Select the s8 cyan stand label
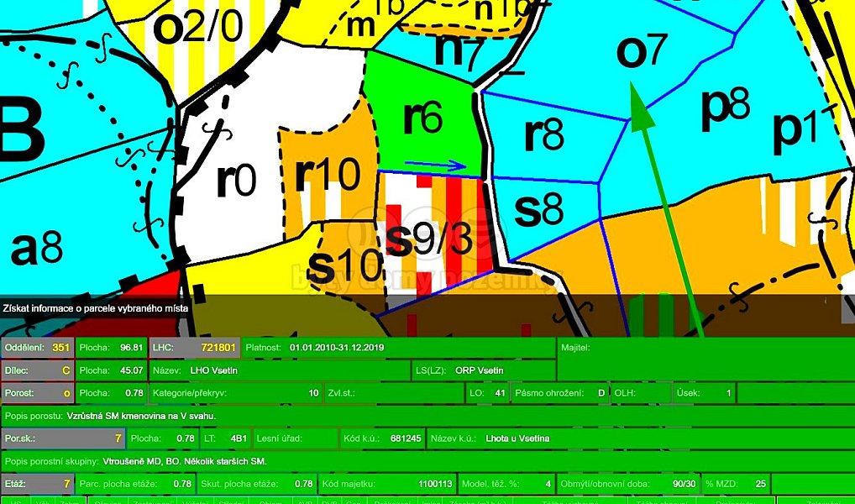 [538, 211]
